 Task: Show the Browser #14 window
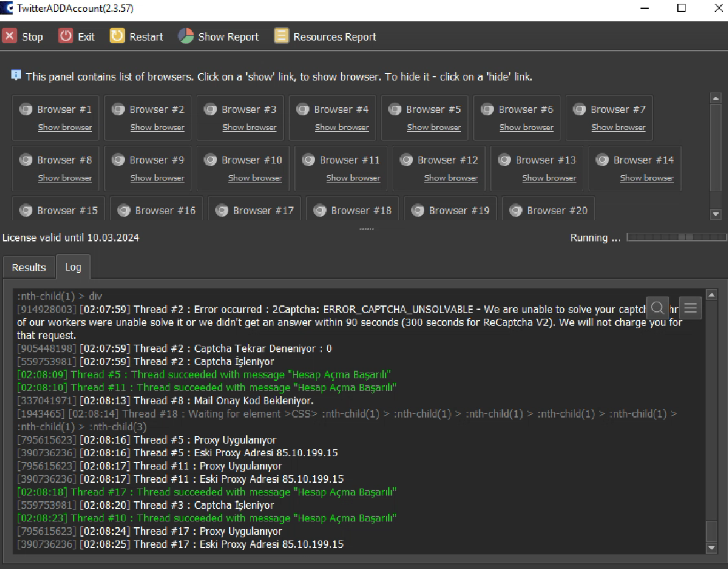pyautogui.click(x=647, y=178)
